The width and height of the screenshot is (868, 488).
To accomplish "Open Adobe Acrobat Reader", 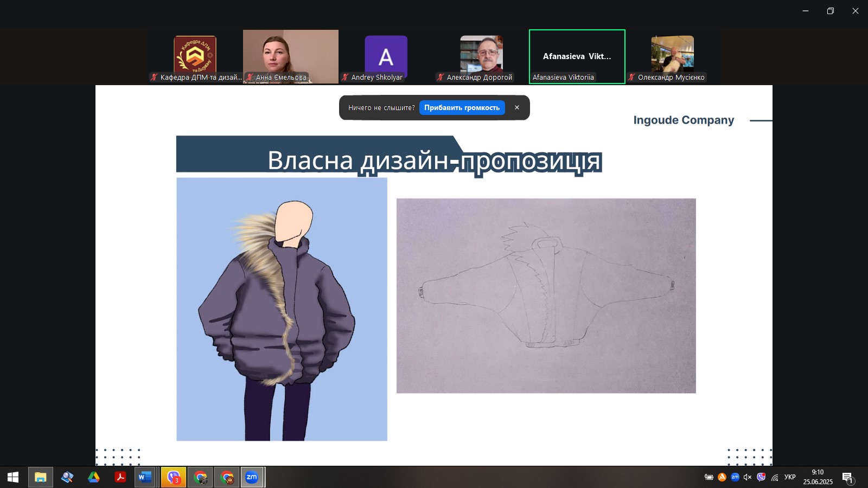I will pyautogui.click(x=120, y=478).
